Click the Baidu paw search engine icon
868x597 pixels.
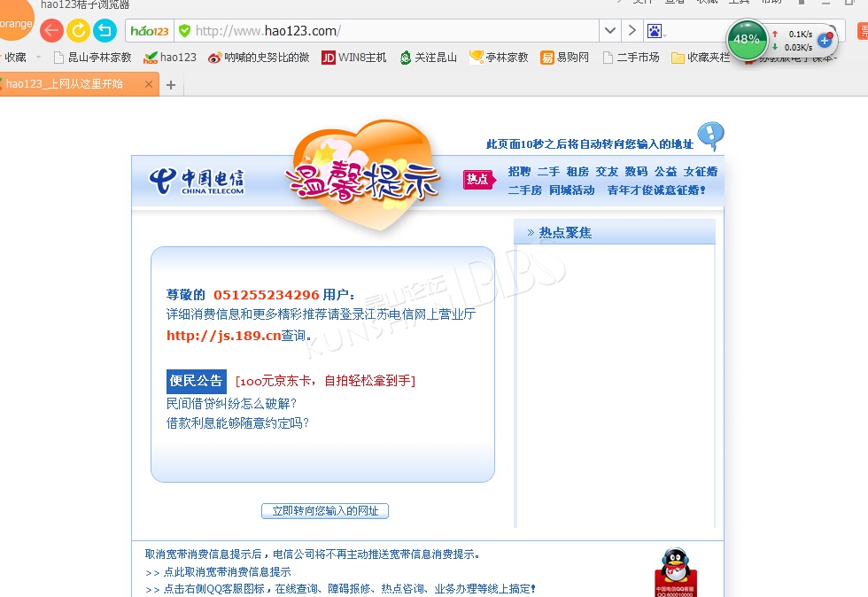pos(654,31)
